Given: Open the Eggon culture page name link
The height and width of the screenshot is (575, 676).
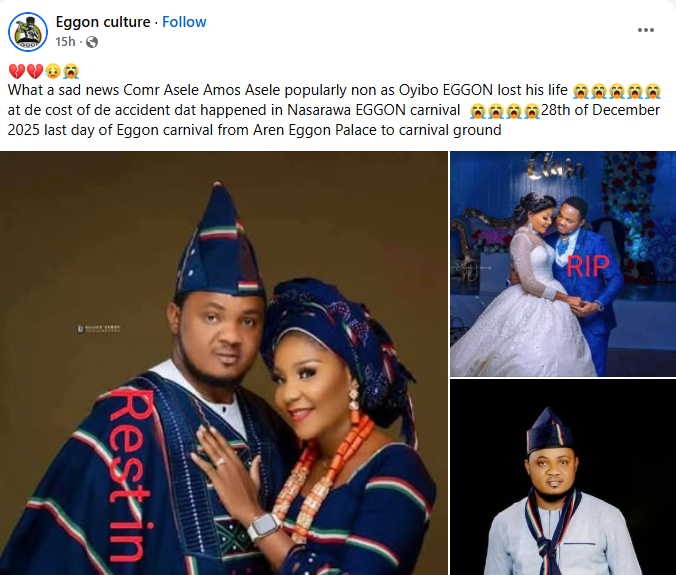Looking at the screenshot, I should point(103,22).
